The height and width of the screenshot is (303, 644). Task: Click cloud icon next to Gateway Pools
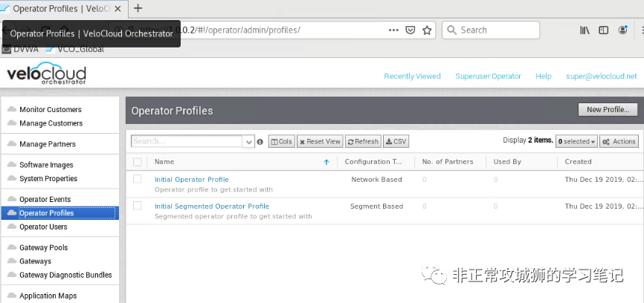[x=13, y=247]
